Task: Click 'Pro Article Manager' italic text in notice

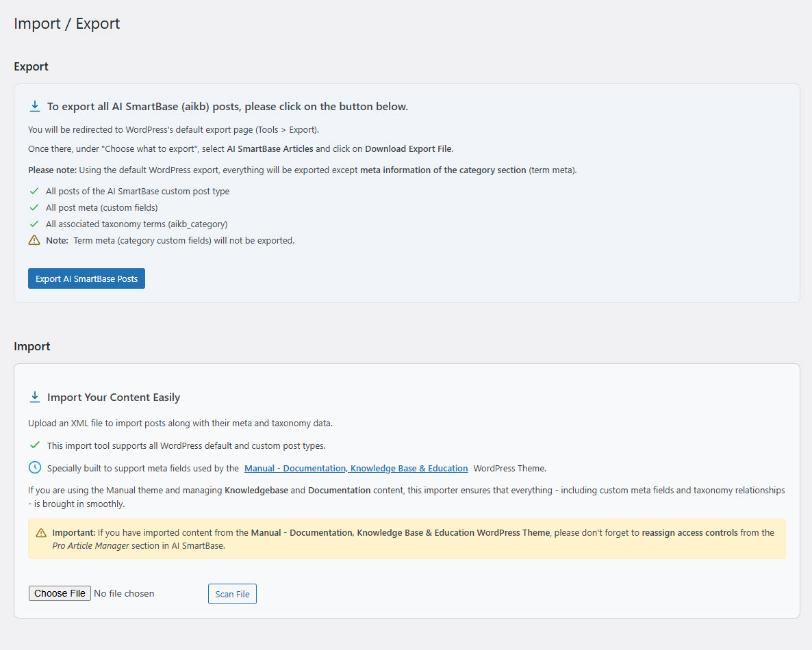Action: click(x=90, y=546)
